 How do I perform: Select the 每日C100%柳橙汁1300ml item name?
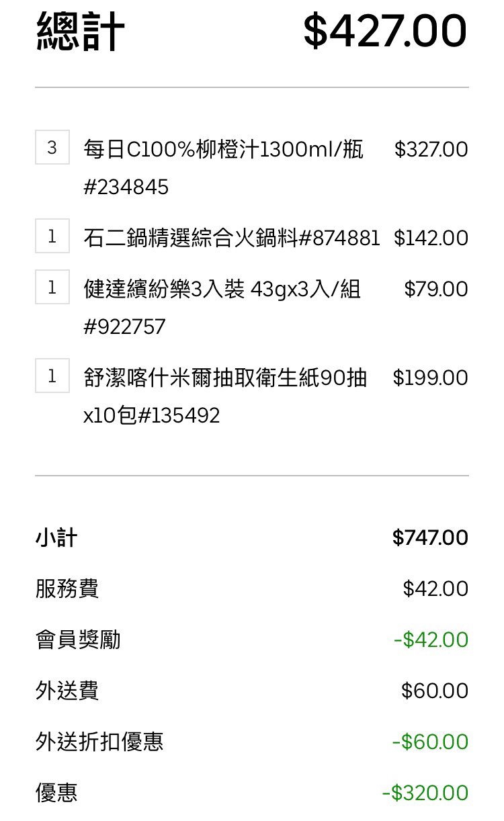(x=223, y=149)
